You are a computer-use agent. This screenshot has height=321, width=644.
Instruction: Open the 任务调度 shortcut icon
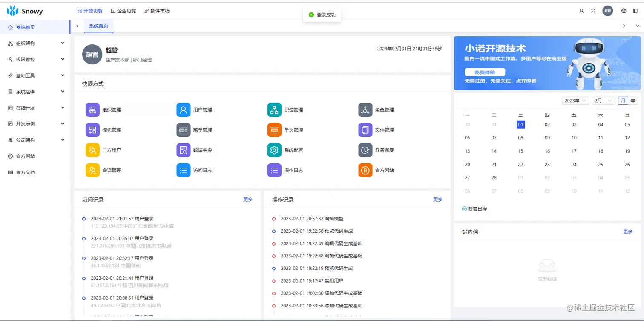(365, 150)
